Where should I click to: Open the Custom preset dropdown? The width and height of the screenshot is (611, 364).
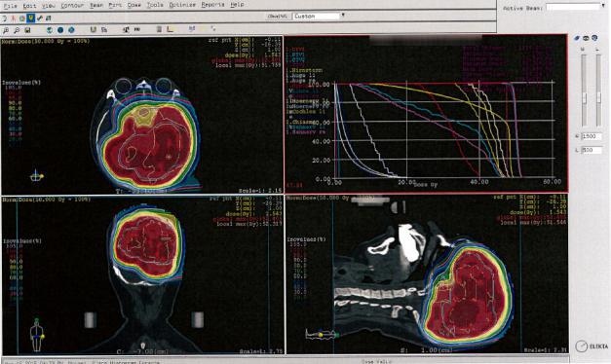pyautogui.click(x=319, y=16)
